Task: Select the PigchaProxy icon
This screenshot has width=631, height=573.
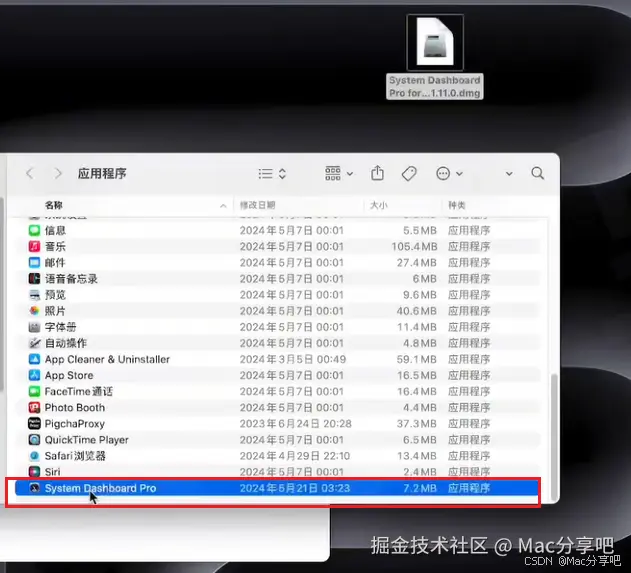Action: pyautogui.click(x=35, y=423)
